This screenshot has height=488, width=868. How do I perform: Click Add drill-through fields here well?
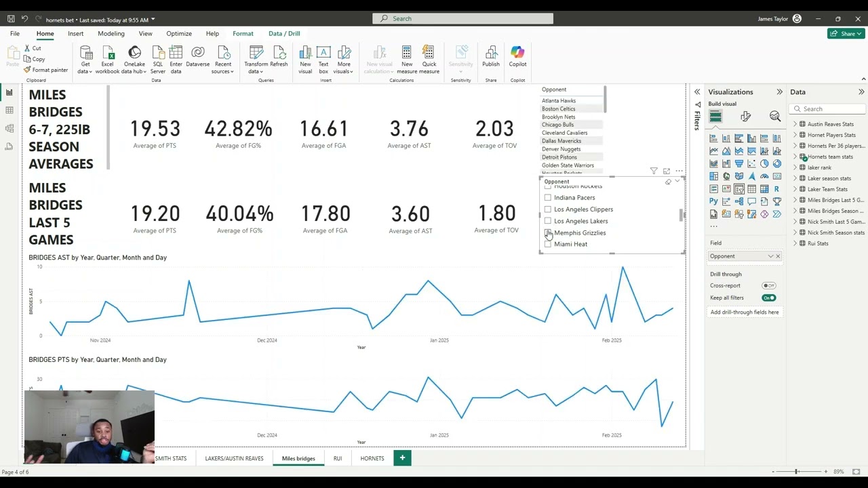point(745,312)
